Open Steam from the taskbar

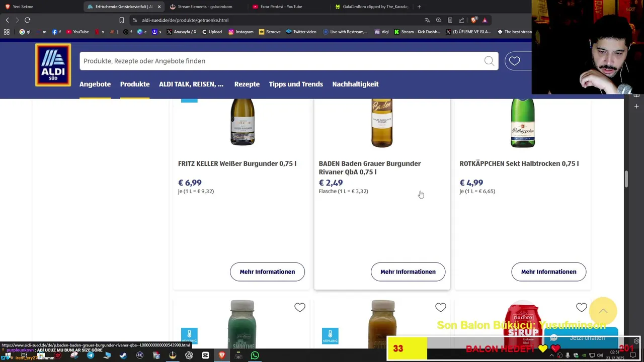point(123,355)
